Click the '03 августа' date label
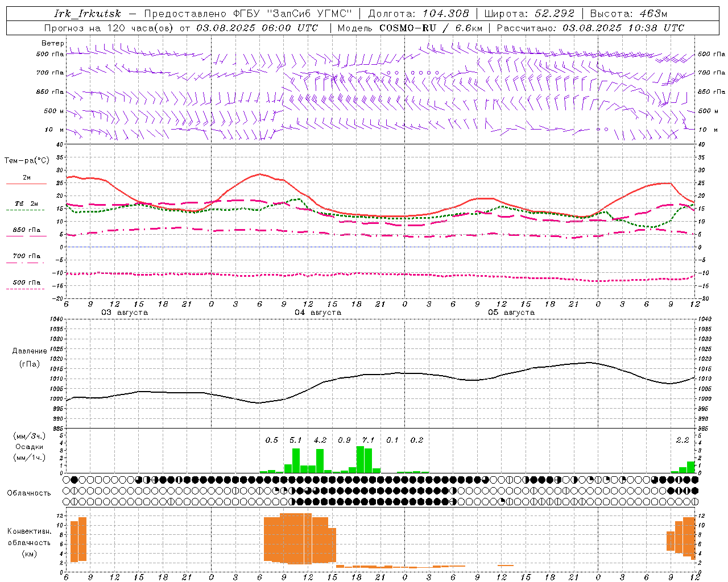The image size is (728, 582). point(125,313)
